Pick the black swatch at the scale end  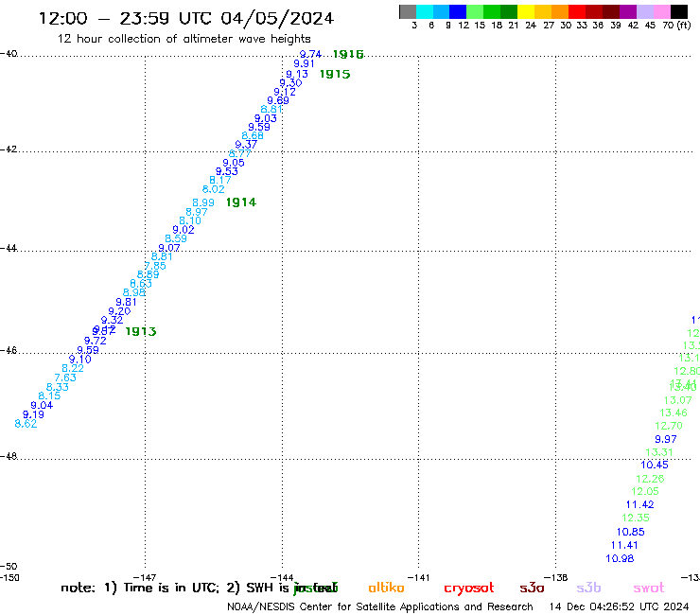(x=678, y=11)
